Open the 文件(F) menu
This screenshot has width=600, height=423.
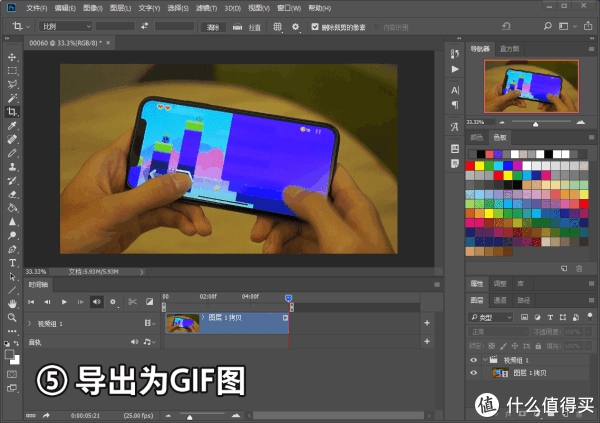36,8
